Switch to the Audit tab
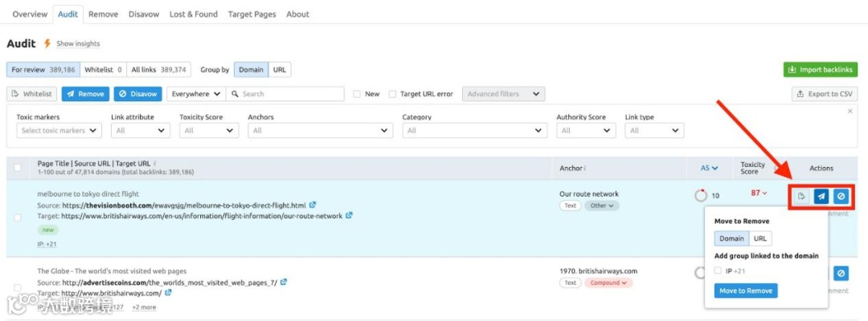 coord(68,14)
